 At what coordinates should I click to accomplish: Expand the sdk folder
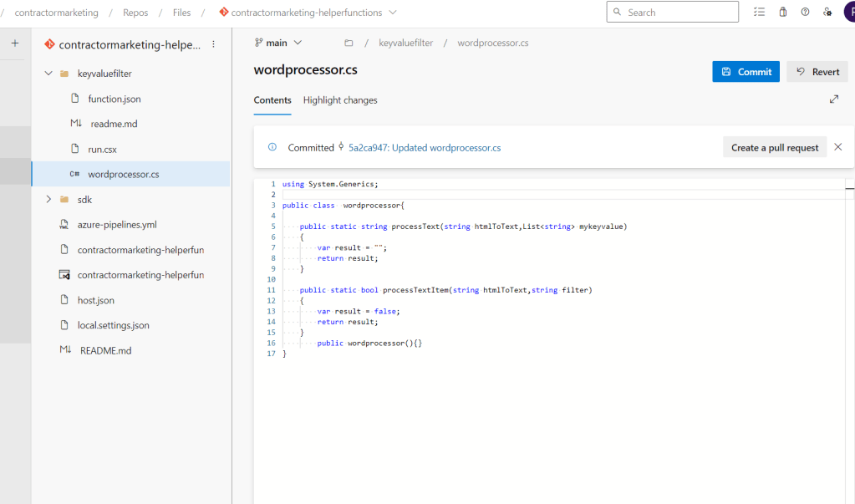coord(48,200)
